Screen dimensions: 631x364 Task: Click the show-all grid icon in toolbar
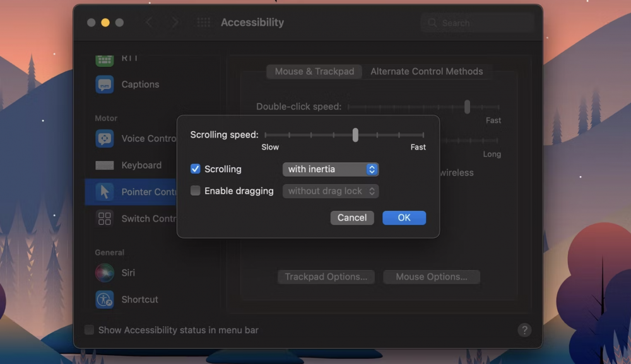tap(204, 23)
